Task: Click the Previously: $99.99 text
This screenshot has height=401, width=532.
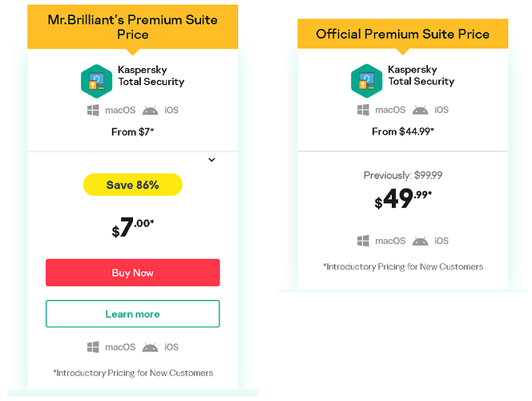Action: coord(403,175)
